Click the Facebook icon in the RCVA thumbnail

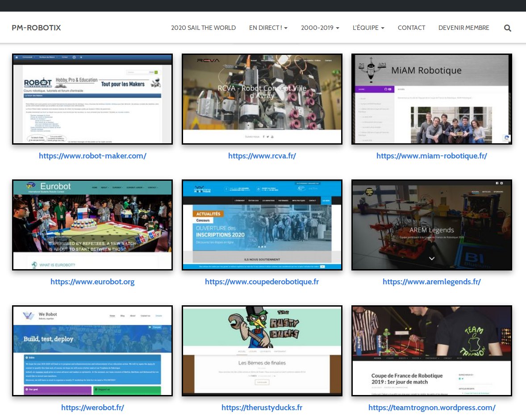(263, 137)
